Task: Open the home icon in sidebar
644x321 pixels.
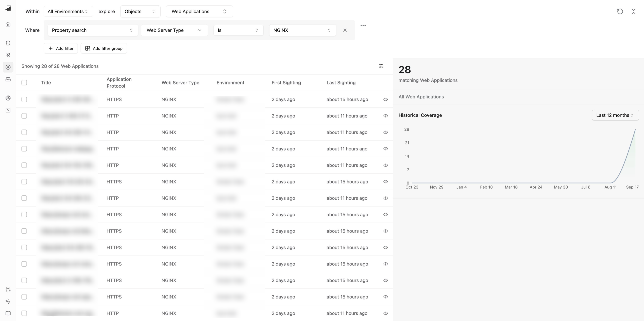Action: 8,24
